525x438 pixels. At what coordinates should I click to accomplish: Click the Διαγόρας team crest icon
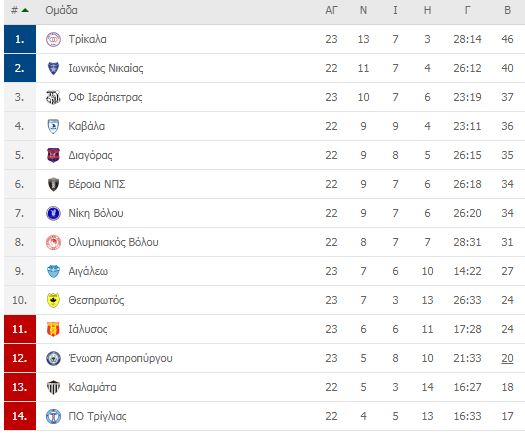tap(53, 155)
